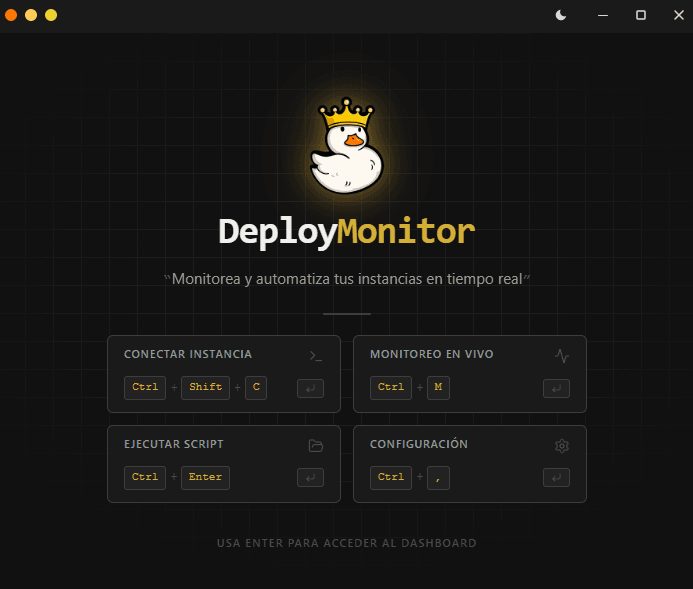
Task: Minimize the DeployMonitor window
Action: tap(603, 15)
